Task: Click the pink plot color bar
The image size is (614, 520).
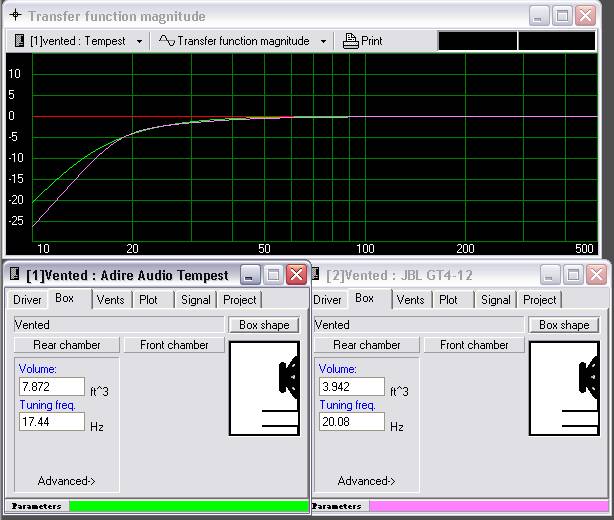Action: pyautogui.click(x=489, y=506)
